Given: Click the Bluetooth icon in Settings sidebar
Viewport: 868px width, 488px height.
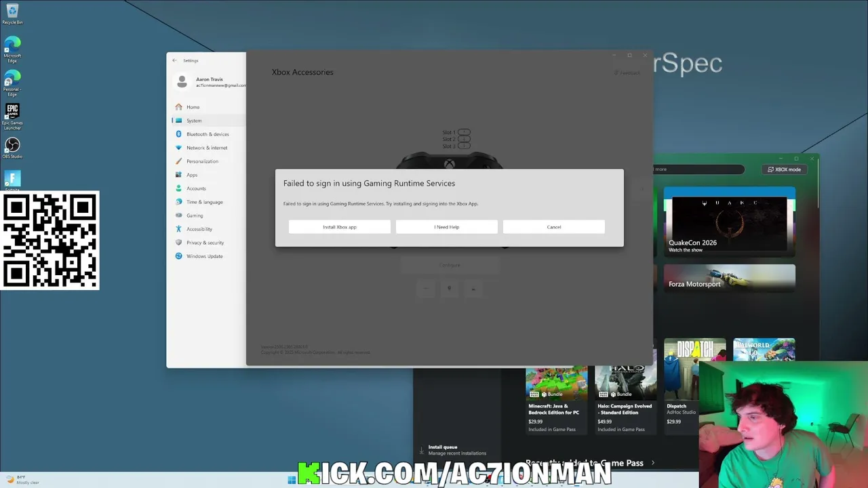Looking at the screenshot, I should [179, 134].
